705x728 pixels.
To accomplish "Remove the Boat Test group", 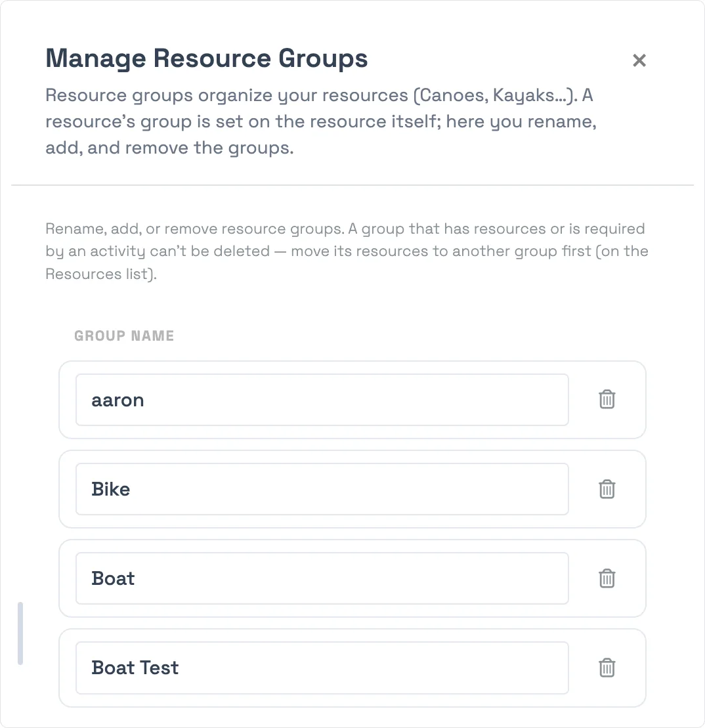I will point(607,668).
